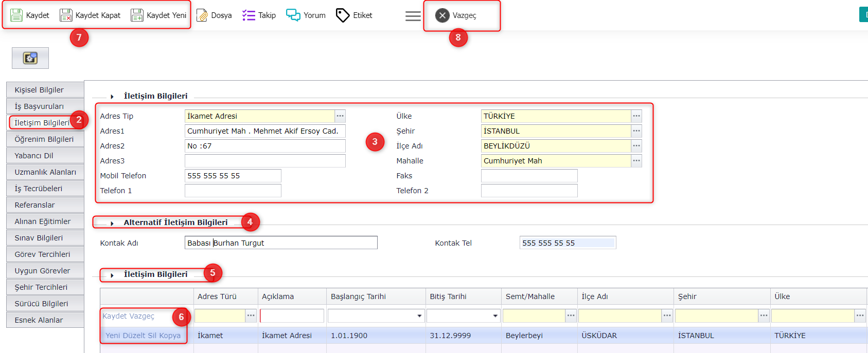This screenshot has width=868, height=353.
Task: Go to the Referanslar tab
Action: 45,205
